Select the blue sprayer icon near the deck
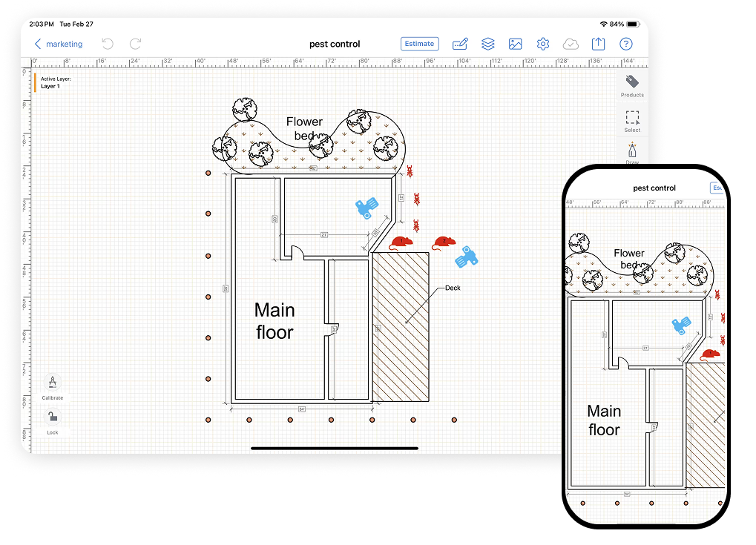Image resolution: width=756 pixels, height=545 pixels. tap(466, 257)
